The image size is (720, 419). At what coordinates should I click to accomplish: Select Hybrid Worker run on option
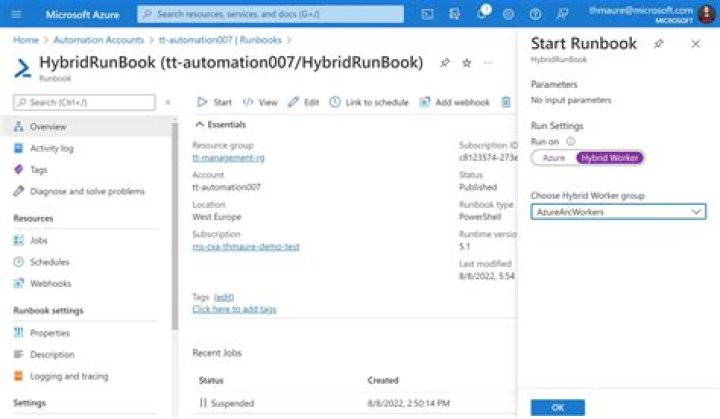[x=610, y=157]
